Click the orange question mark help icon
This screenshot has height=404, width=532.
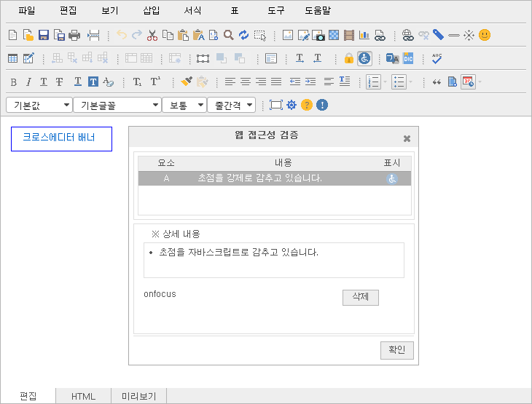click(x=307, y=105)
